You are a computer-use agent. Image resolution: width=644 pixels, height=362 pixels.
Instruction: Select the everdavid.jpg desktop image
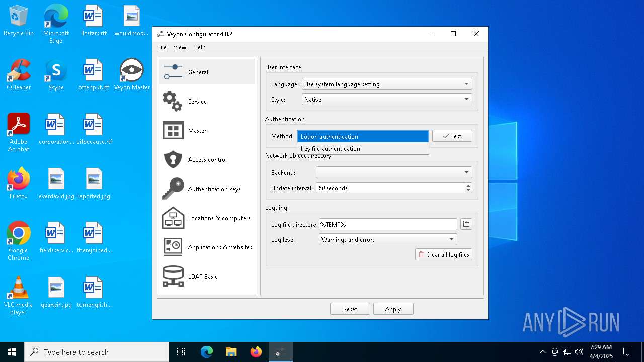click(x=56, y=184)
